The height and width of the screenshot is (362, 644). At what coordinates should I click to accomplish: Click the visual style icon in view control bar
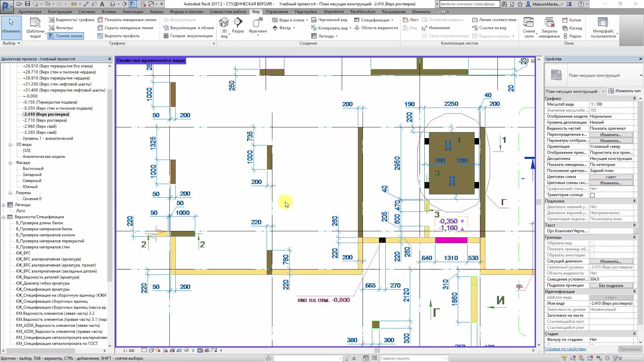pos(151,351)
